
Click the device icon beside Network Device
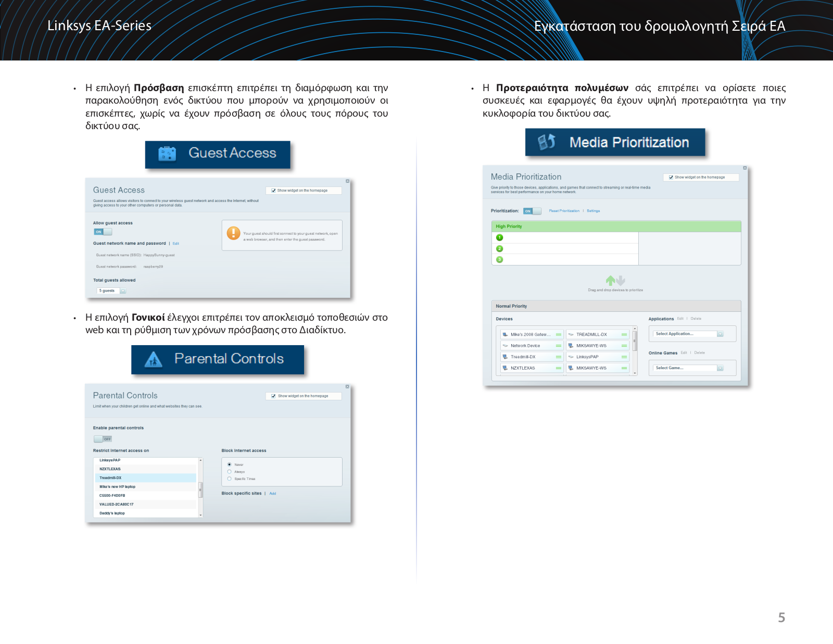coord(505,346)
